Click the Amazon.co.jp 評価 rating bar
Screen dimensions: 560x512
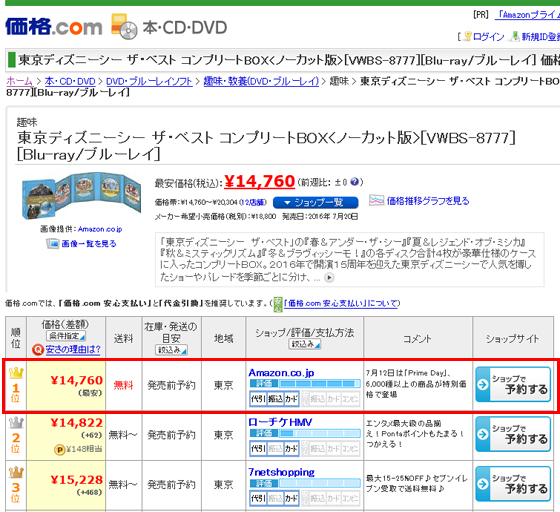pyautogui.click(x=305, y=383)
